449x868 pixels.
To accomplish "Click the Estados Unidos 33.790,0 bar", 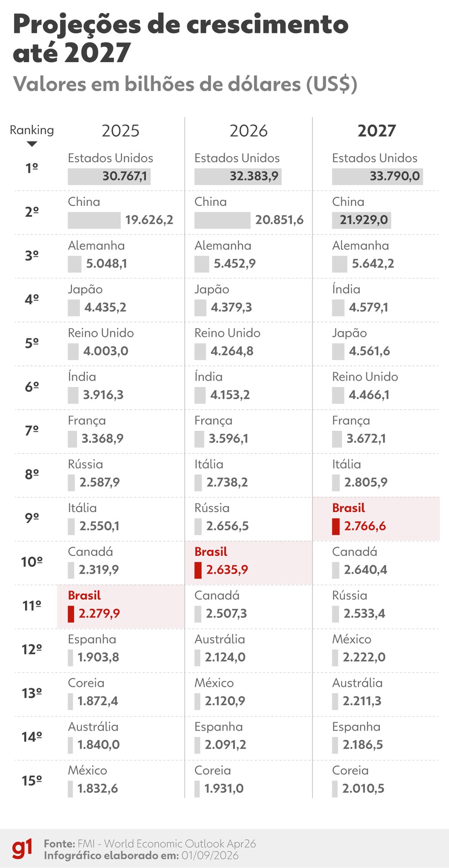I will tap(377, 177).
